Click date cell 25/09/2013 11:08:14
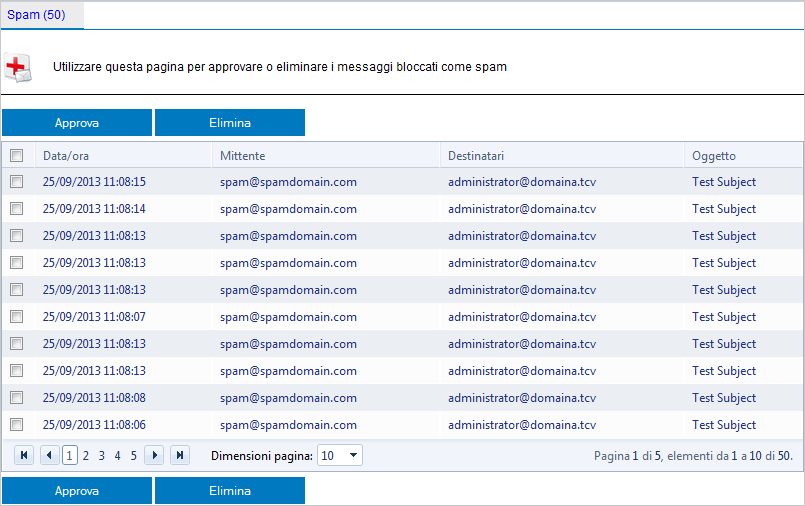This screenshot has height=506, width=805. tap(94, 209)
